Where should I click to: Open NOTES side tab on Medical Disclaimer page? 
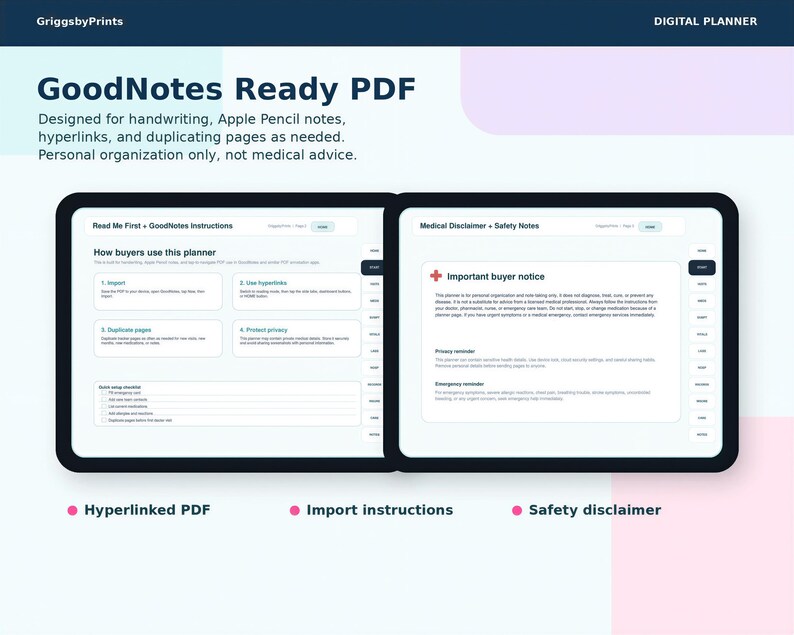click(x=702, y=434)
